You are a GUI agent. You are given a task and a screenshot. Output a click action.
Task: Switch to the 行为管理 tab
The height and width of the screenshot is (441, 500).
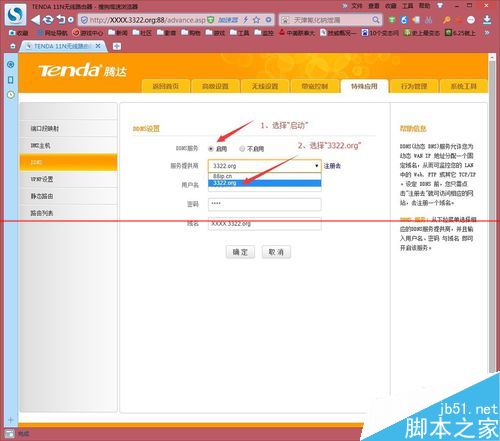point(414,86)
